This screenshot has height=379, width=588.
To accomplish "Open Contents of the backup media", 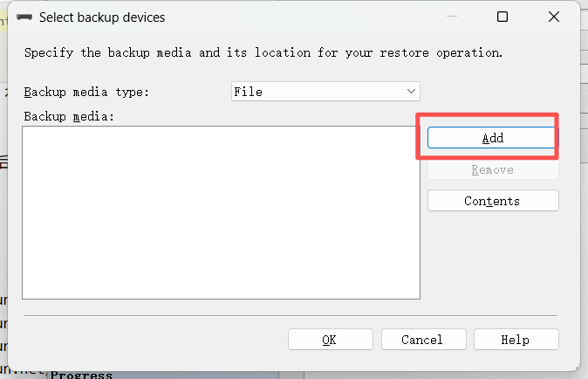I will [493, 201].
